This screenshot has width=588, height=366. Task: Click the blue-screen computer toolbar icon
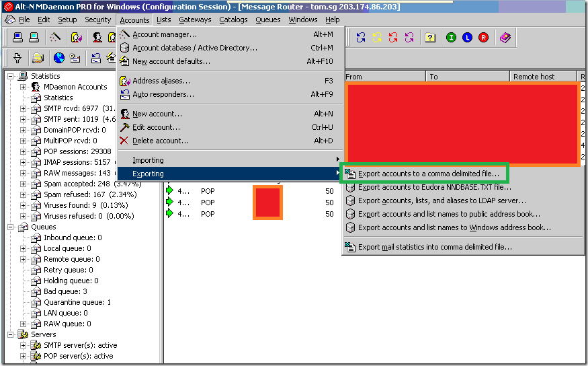(17, 37)
